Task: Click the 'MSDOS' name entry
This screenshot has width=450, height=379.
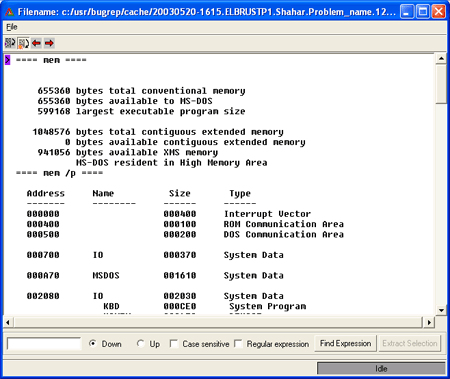Action: 106,275
